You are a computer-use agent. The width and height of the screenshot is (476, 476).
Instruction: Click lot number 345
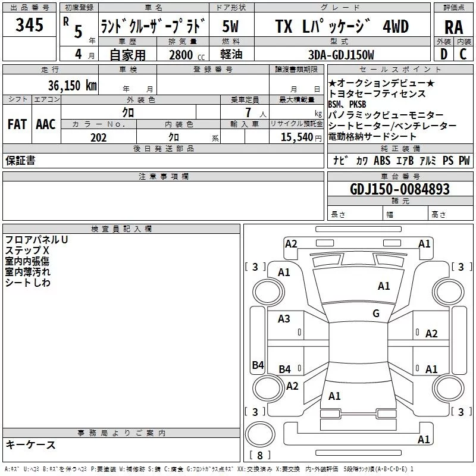pyautogui.click(x=29, y=24)
